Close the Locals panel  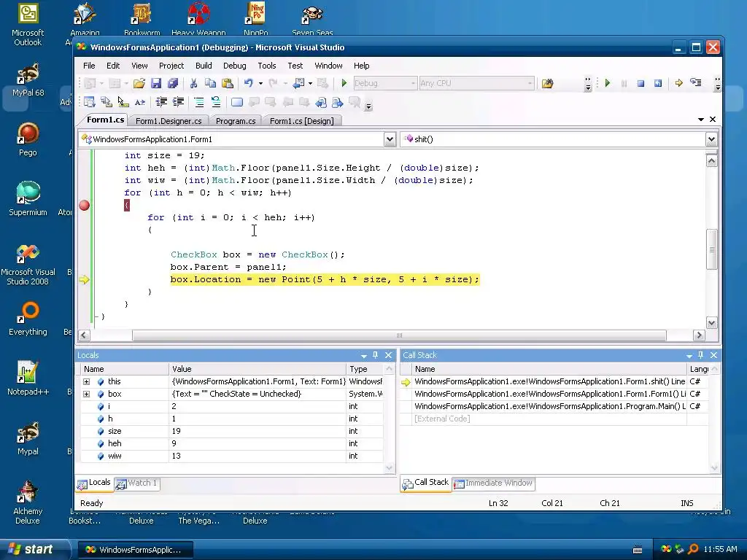(x=388, y=355)
